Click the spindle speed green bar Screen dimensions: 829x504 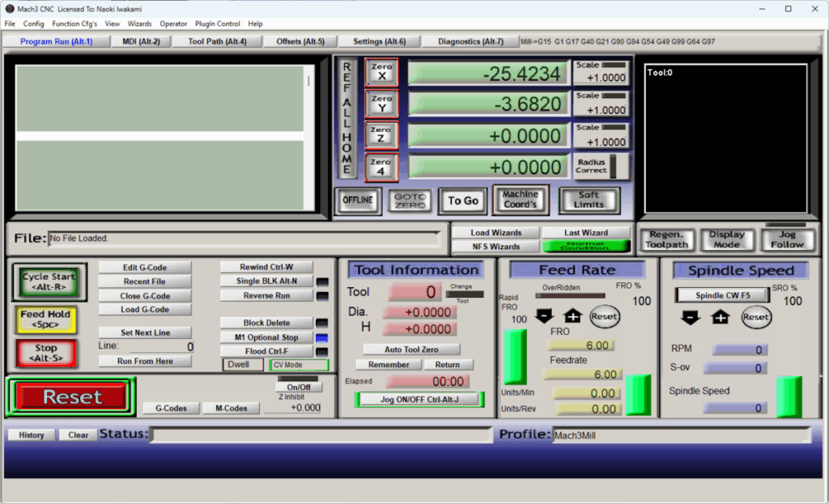click(789, 396)
